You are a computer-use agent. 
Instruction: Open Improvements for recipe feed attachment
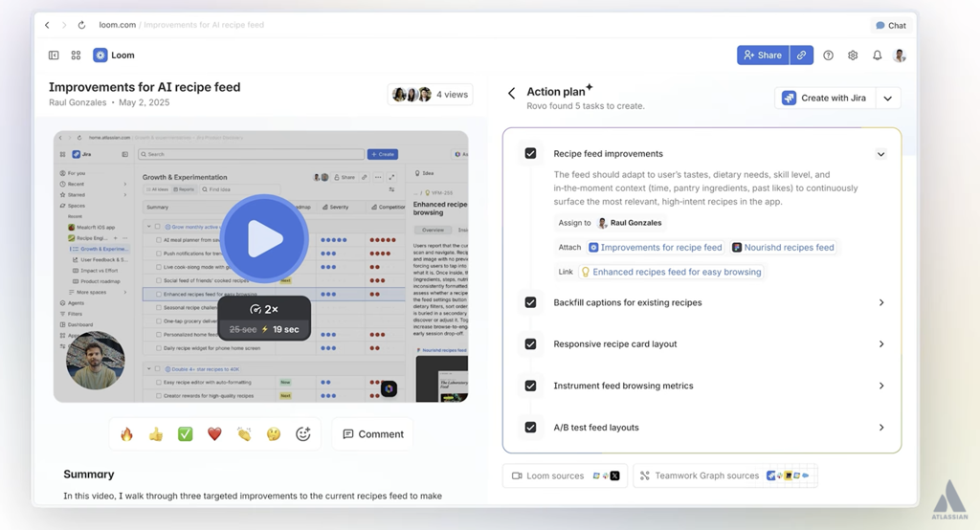656,248
